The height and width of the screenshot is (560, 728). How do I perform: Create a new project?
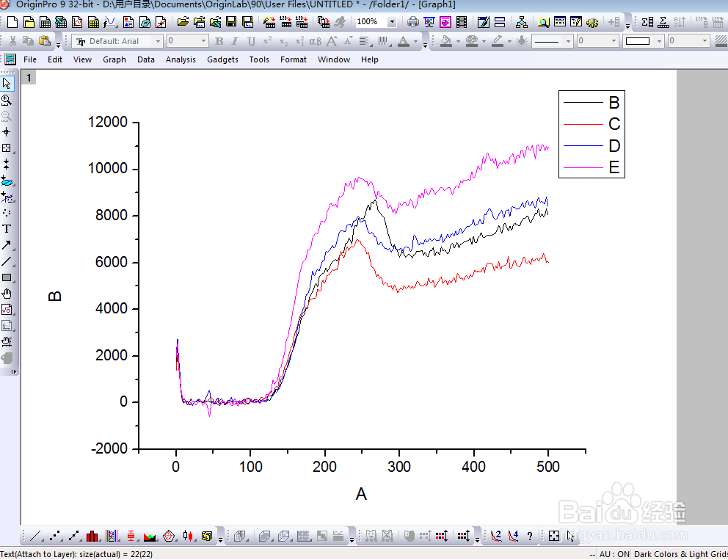coord(12,22)
